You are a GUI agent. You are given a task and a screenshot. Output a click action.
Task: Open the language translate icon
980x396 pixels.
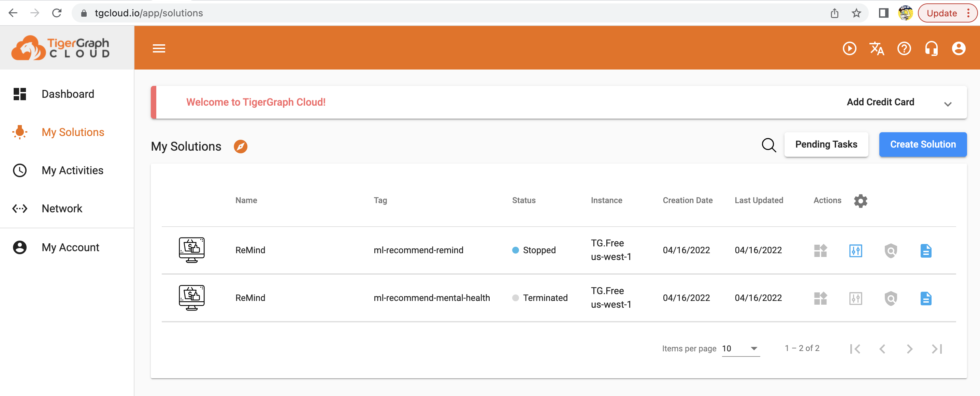point(877,48)
